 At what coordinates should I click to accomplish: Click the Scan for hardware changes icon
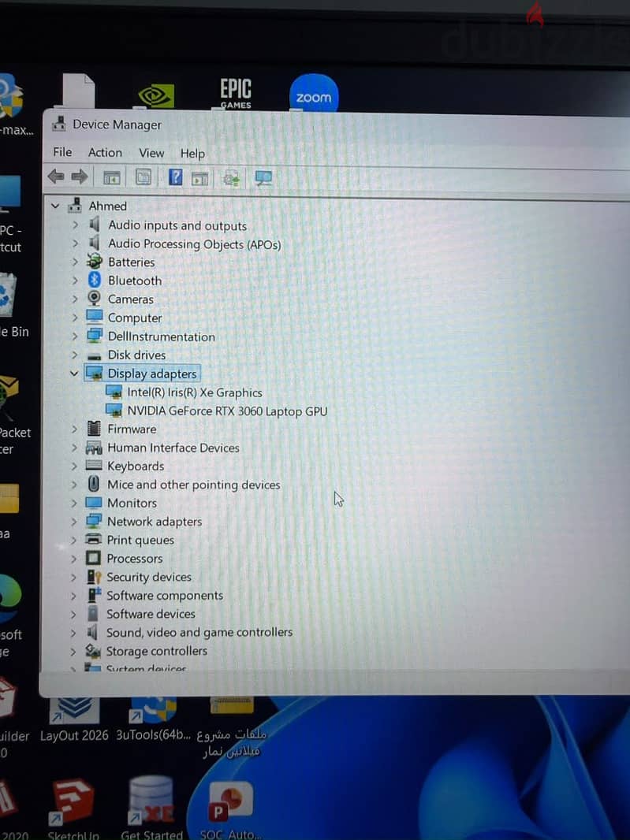click(263, 178)
